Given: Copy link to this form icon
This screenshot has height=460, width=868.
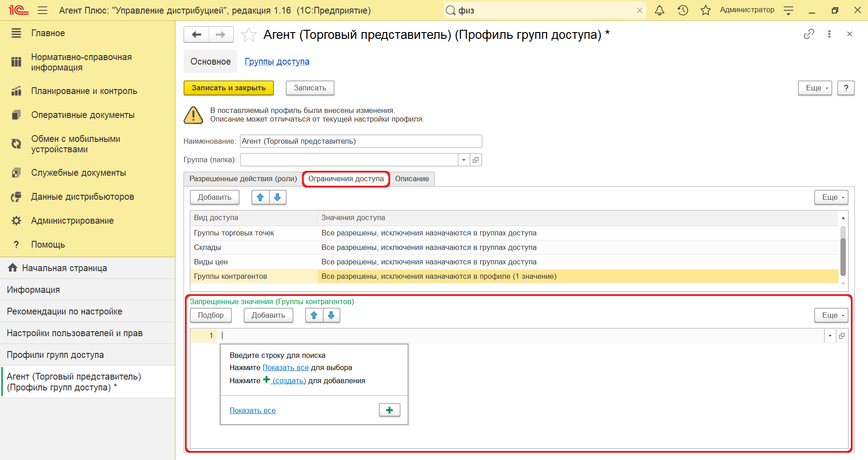Looking at the screenshot, I should [x=809, y=34].
